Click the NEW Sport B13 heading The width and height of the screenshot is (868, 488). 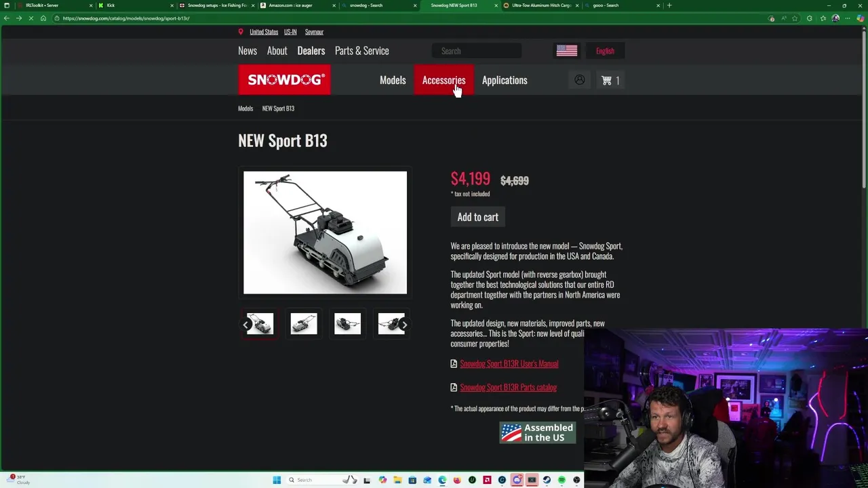[283, 140]
